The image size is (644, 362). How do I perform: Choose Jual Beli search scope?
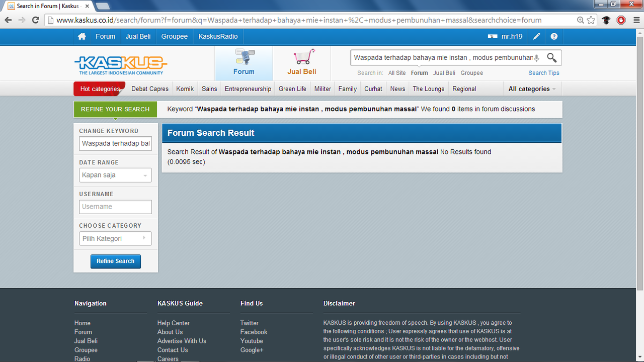444,73
